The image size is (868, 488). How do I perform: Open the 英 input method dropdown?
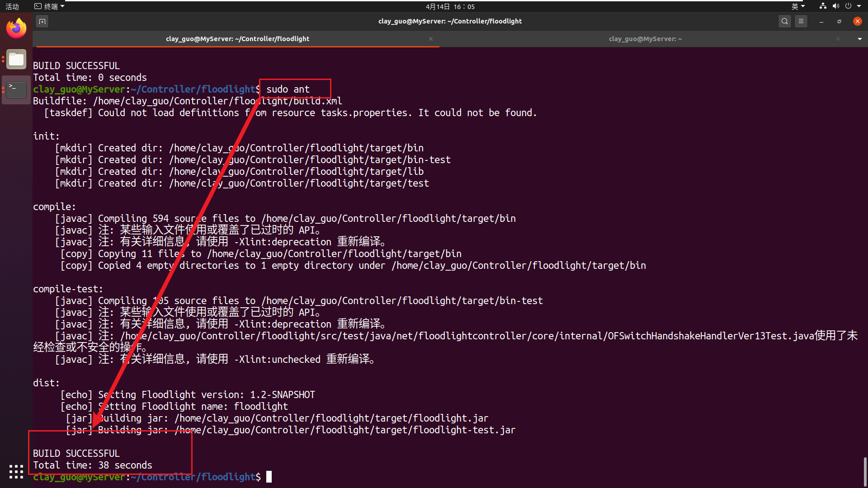[x=798, y=6]
